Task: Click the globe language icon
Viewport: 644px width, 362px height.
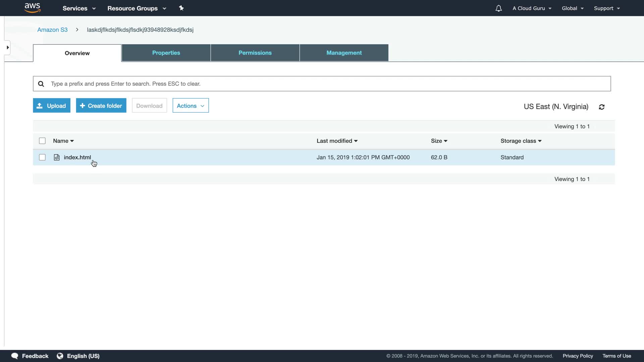Action: 60,356
